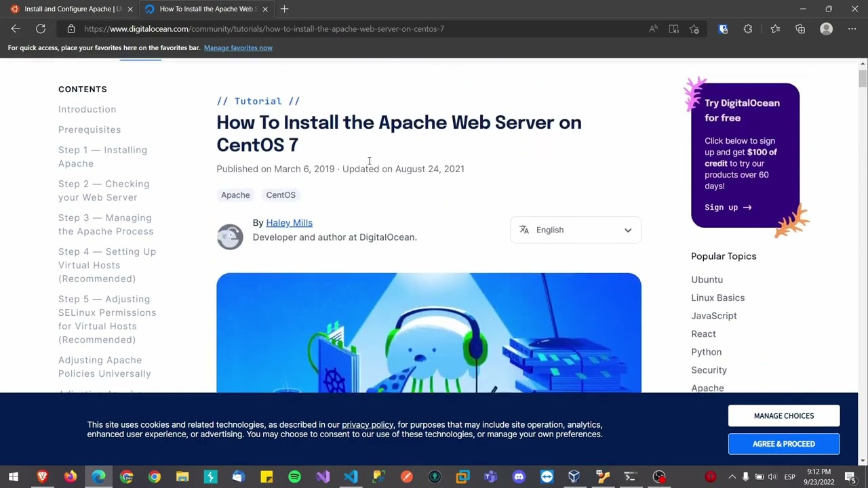Click the ESP input language indicator
This screenshot has width=868, height=488.
coord(789,477)
